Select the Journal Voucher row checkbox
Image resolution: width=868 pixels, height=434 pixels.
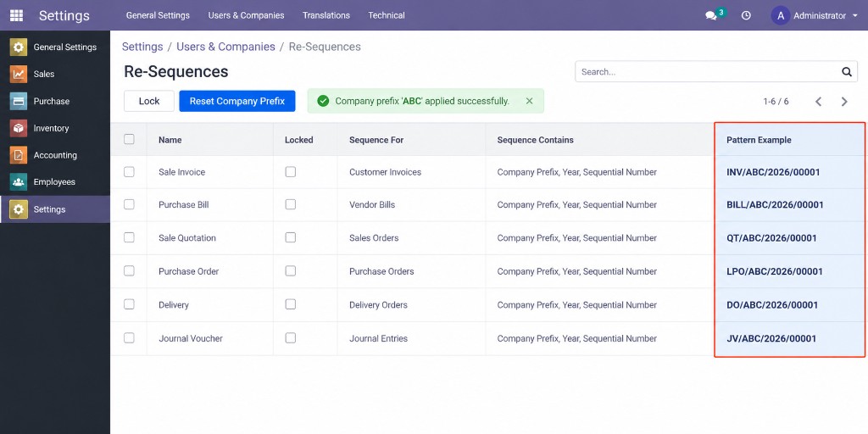pyautogui.click(x=129, y=337)
